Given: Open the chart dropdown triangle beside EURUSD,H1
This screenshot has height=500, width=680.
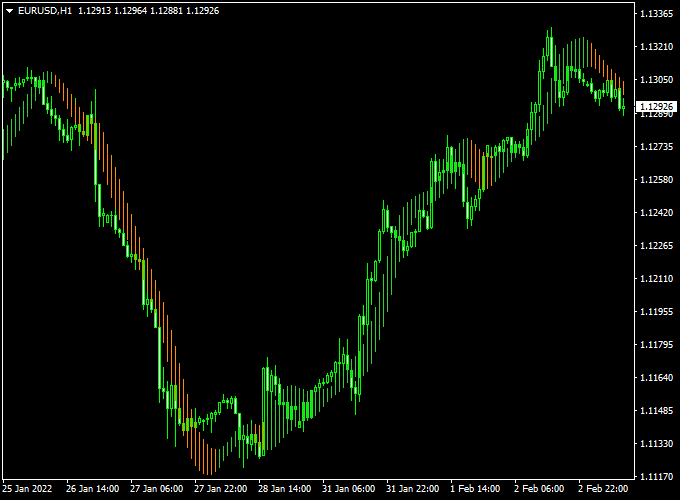Looking at the screenshot, I should tap(10, 11).
